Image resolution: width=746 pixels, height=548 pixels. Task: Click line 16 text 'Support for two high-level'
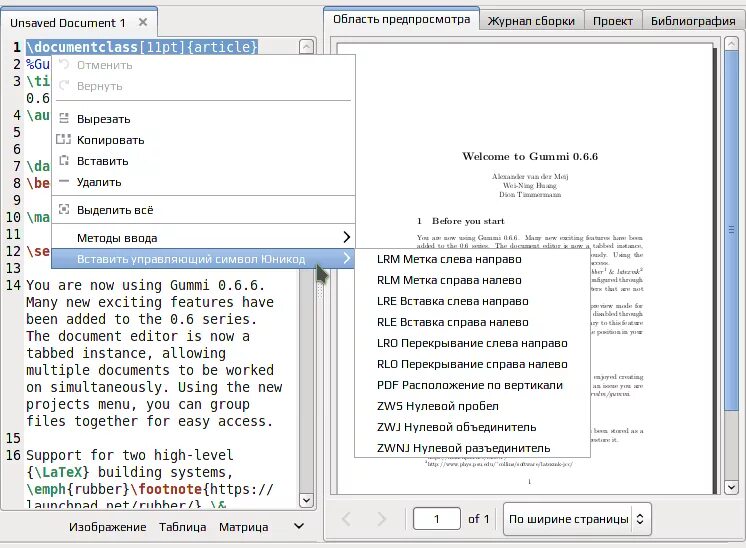click(129, 455)
